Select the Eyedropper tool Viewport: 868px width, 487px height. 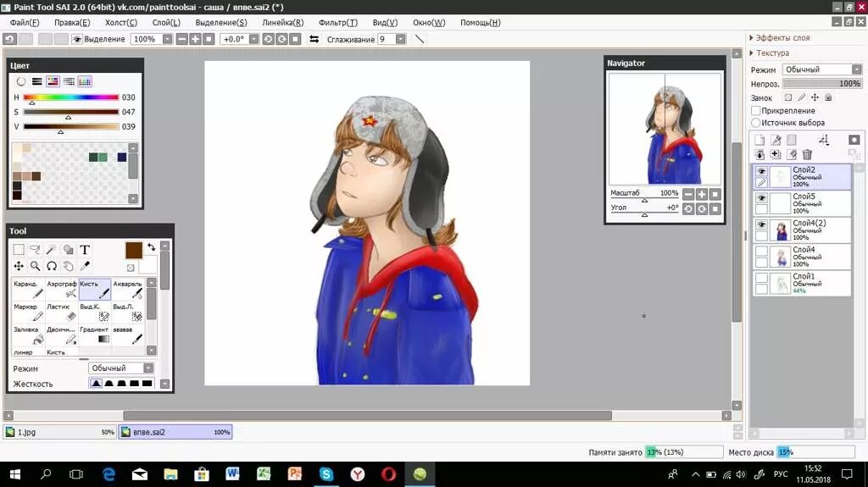[x=85, y=266]
